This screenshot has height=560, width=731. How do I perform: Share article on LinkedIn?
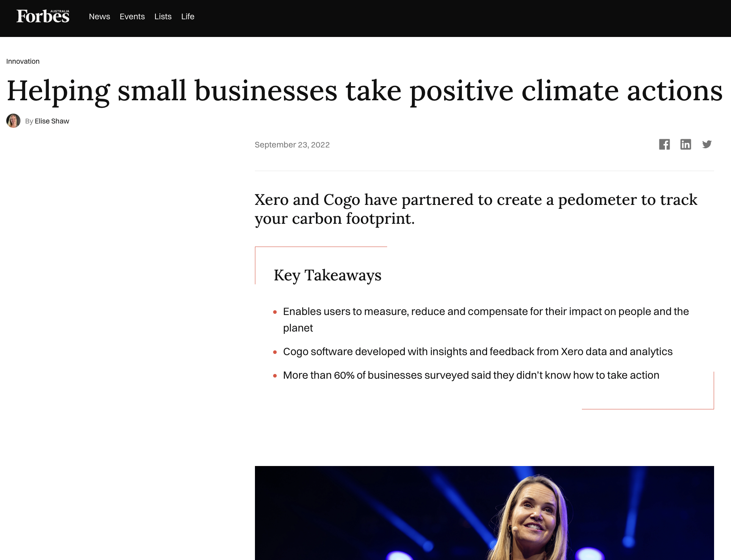686,144
